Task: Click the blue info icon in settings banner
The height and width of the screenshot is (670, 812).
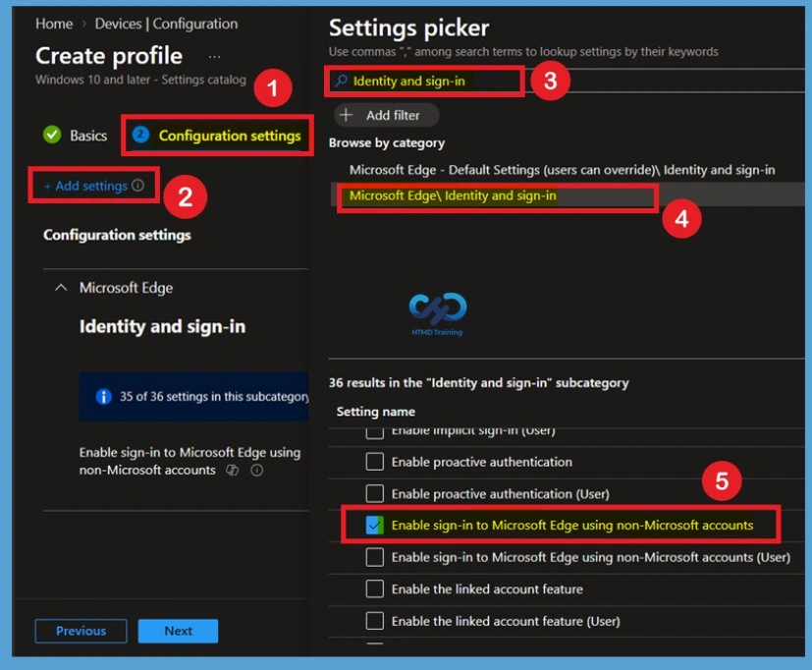Action: pyautogui.click(x=103, y=397)
